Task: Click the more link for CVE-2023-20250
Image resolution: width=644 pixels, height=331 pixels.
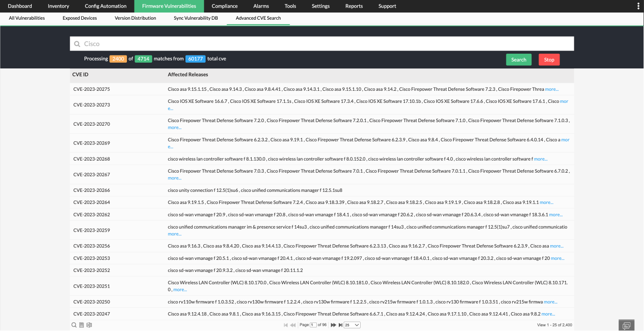Action: click(551, 302)
